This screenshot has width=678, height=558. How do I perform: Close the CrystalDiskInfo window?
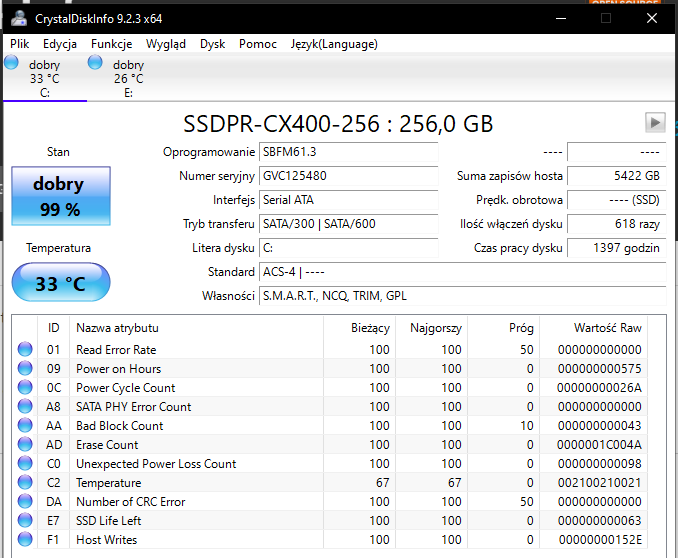pos(652,18)
